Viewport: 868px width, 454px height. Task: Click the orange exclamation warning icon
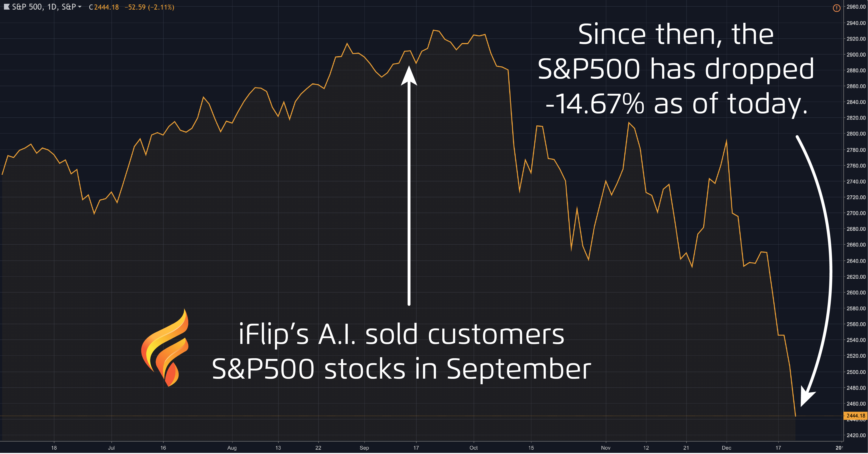click(x=836, y=8)
